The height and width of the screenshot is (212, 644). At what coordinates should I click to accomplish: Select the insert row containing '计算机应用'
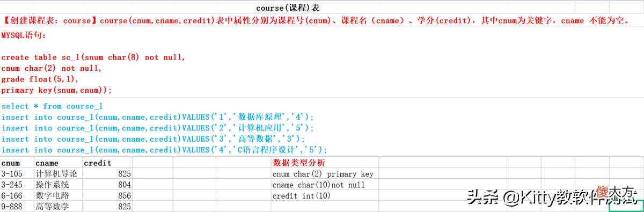[157, 128]
